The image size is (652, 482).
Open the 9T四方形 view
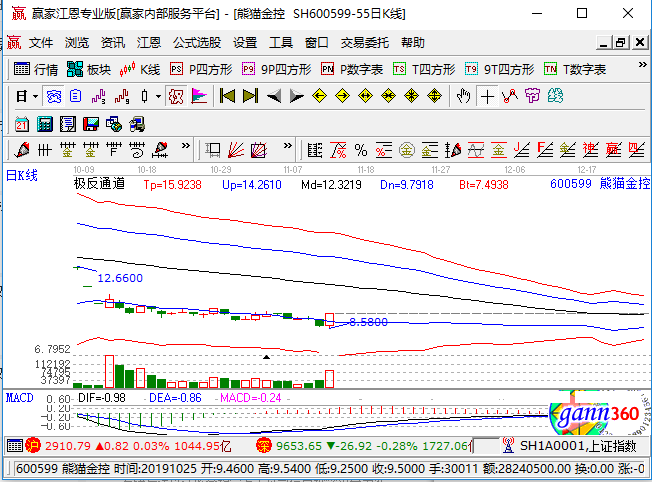(499, 69)
